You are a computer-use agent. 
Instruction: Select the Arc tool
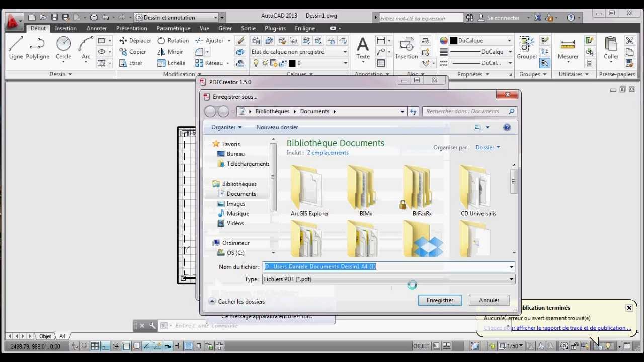click(x=86, y=48)
